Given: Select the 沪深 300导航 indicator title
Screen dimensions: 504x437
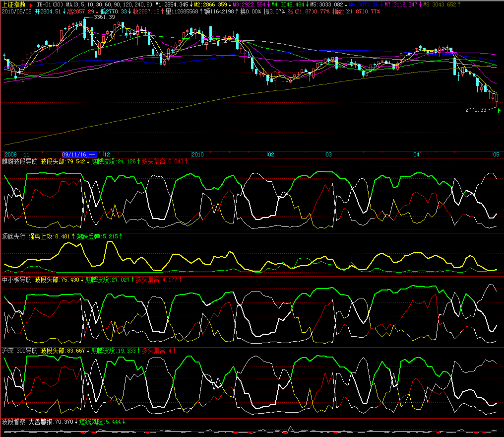Looking at the screenshot, I should coord(20,351).
